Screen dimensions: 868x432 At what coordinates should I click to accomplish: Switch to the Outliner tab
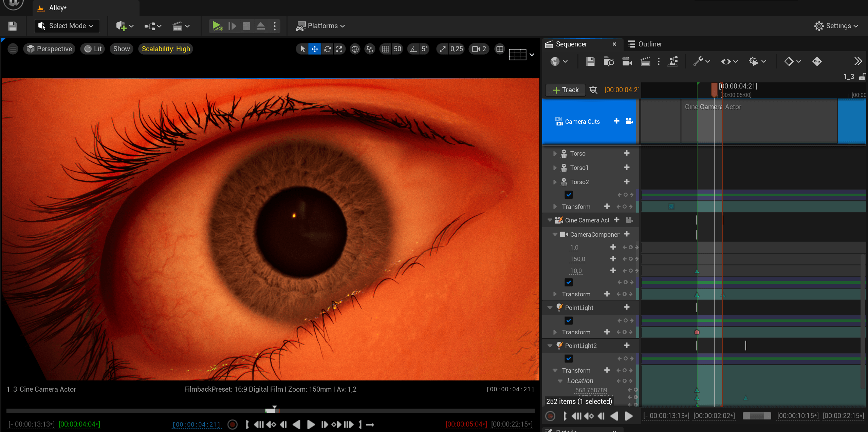645,44
